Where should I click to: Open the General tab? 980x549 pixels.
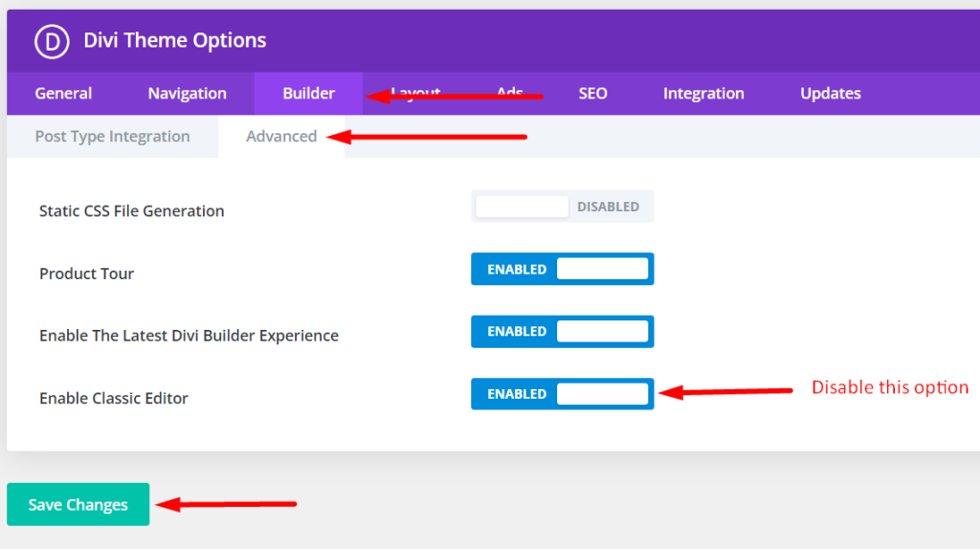[x=63, y=94]
